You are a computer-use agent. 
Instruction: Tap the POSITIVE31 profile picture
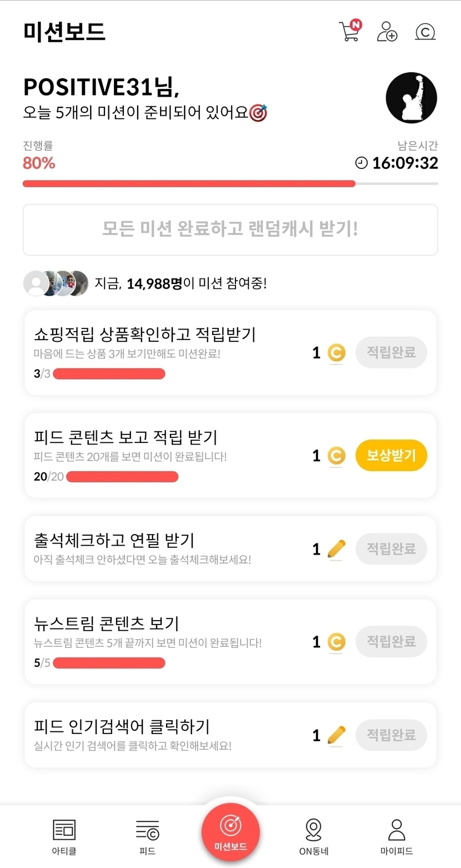click(411, 97)
